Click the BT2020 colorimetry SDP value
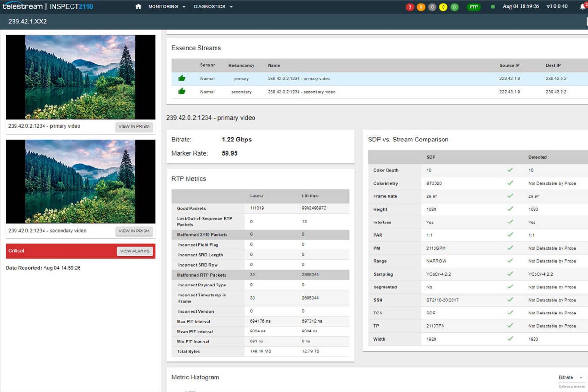The image size is (588, 392). pyautogui.click(x=434, y=183)
